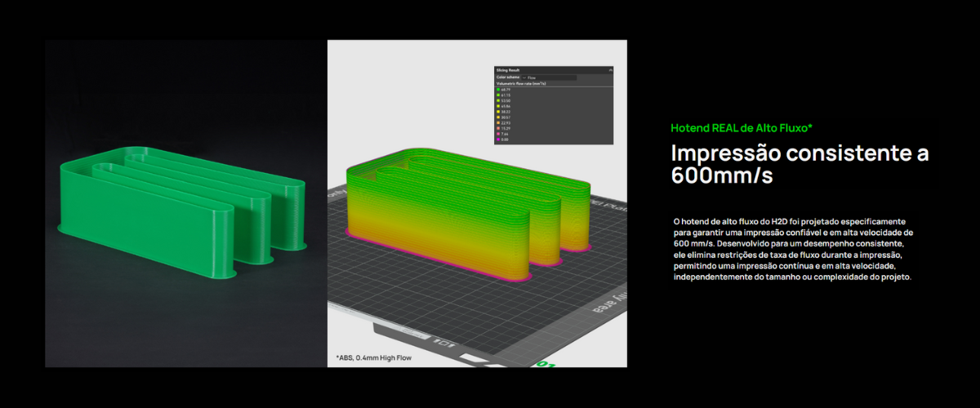The height and width of the screenshot is (408, 980).
Task: Select the 30.57 flow rate swatch
Action: point(499,118)
